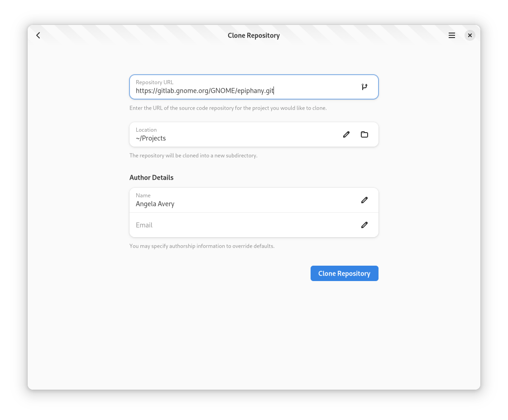Go back using the header back arrow
Image resolution: width=508 pixels, height=420 pixels.
pos(38,35)
